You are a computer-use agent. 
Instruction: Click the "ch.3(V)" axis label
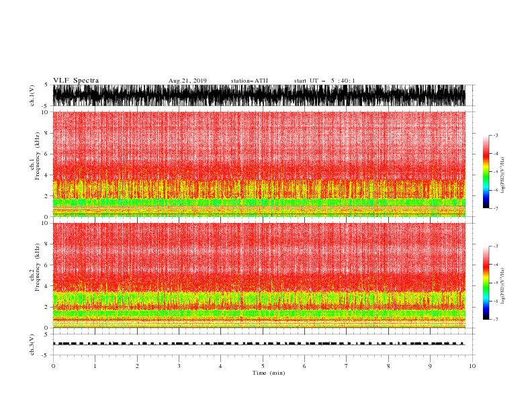(x=32, y=345)
